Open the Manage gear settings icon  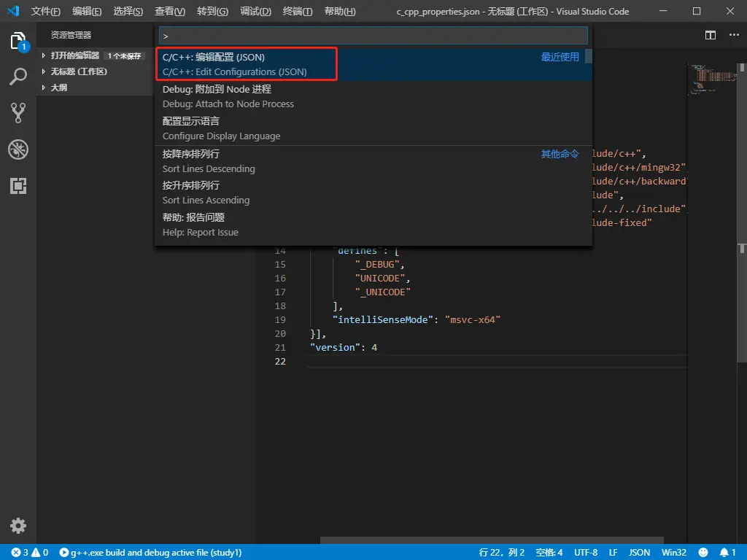coord(18,525)
